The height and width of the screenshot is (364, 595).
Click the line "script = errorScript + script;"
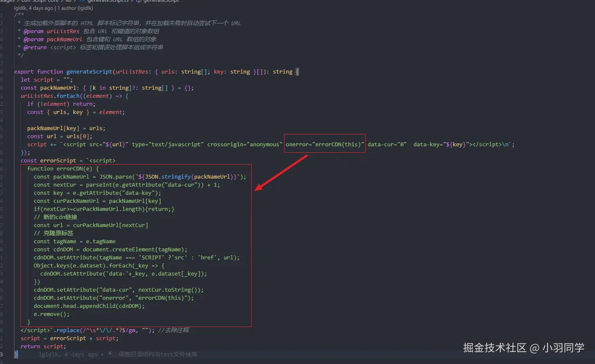coord(70,338)
